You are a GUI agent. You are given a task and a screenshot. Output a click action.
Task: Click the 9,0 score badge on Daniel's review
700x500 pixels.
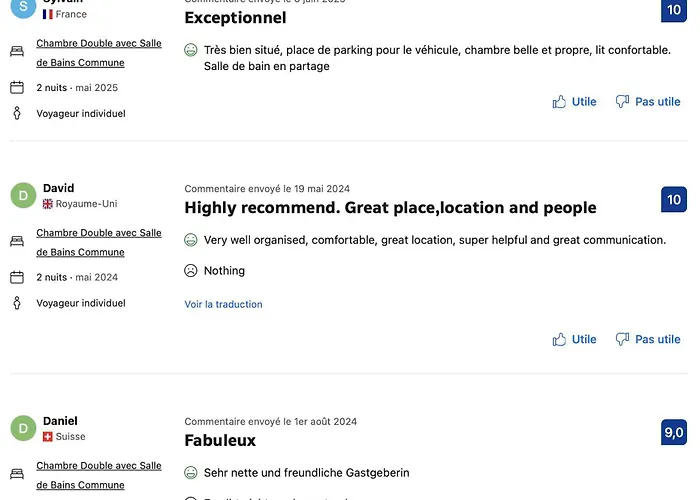tap(674, 432)
